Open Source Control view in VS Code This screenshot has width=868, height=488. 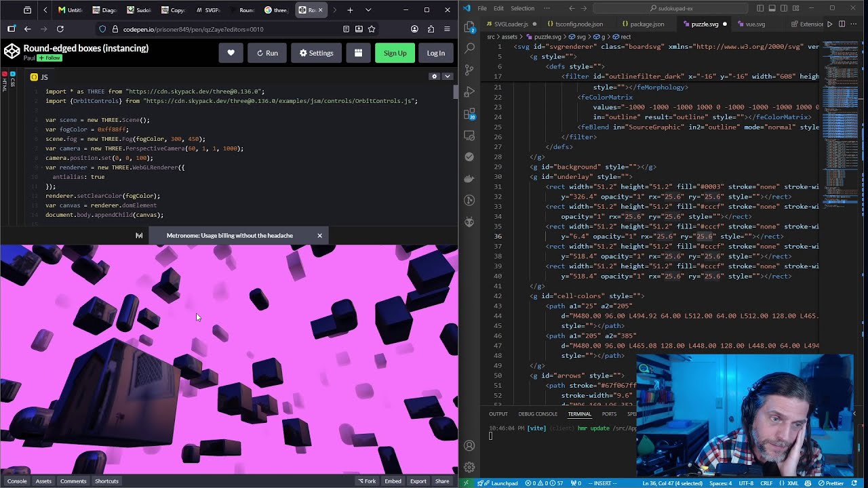[469, 70]
